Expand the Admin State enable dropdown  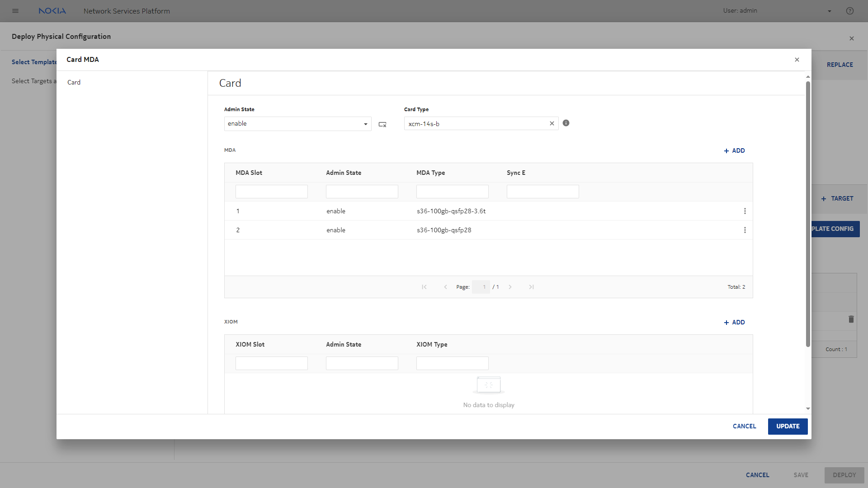click(365, 124)
